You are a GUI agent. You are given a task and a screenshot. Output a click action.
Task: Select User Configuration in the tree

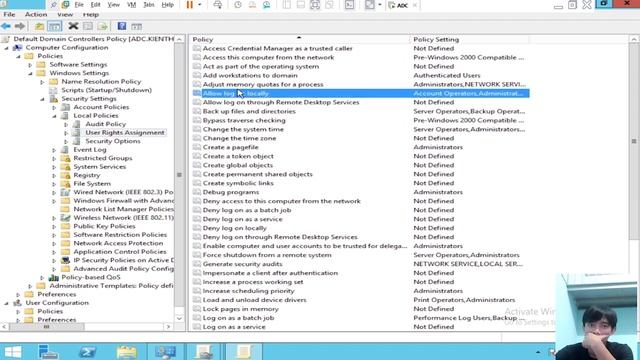tap(57, 303)
